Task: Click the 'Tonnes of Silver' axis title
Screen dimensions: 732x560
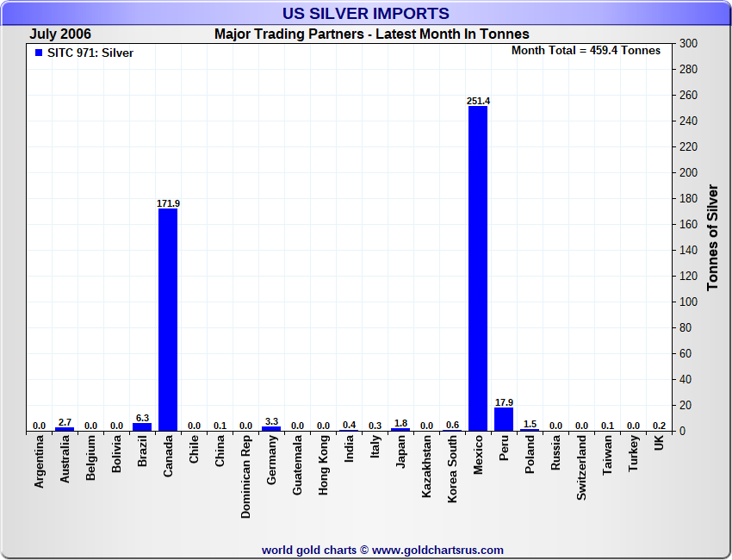Action: [x=712, y=237]
